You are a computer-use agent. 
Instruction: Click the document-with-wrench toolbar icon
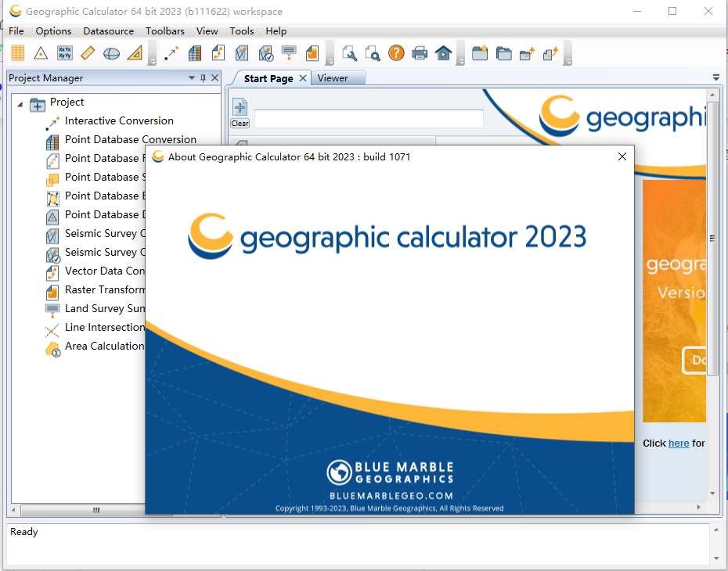(x=349, y=53)
